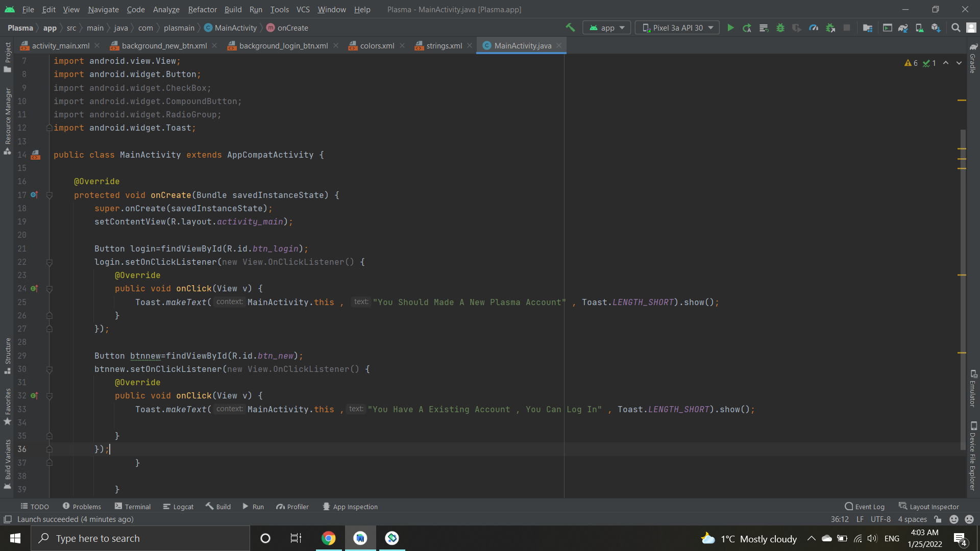Click the sad smiley feedback icon
The height and width of the screenshot is (551, 980).
[x=969, y=519]
